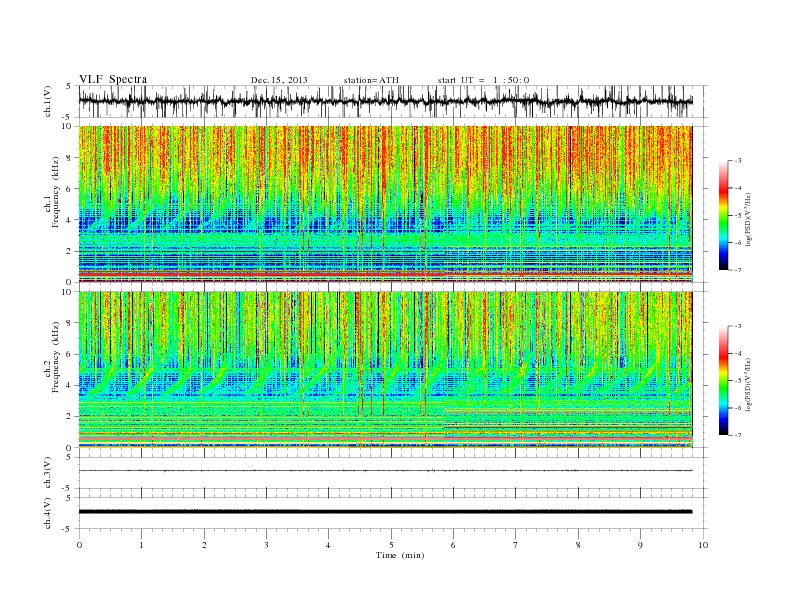Click the "1" tick on the time axis

[x=141, y=545]
